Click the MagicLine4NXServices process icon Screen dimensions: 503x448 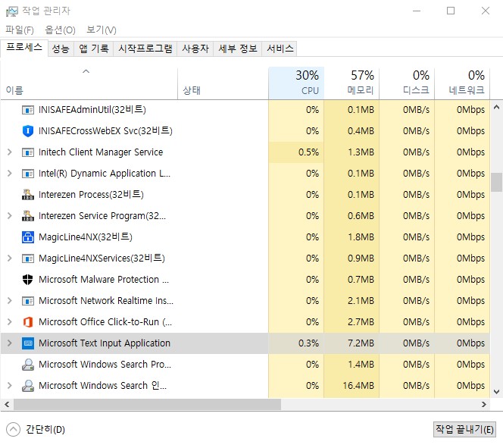pyautogui.click(x=28, y=258)
